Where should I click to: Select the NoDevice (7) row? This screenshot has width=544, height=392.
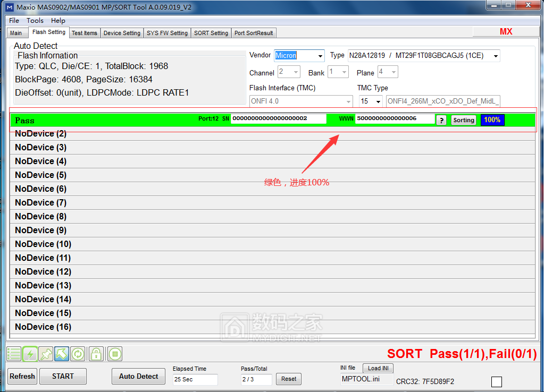click(x=272, y=203)
